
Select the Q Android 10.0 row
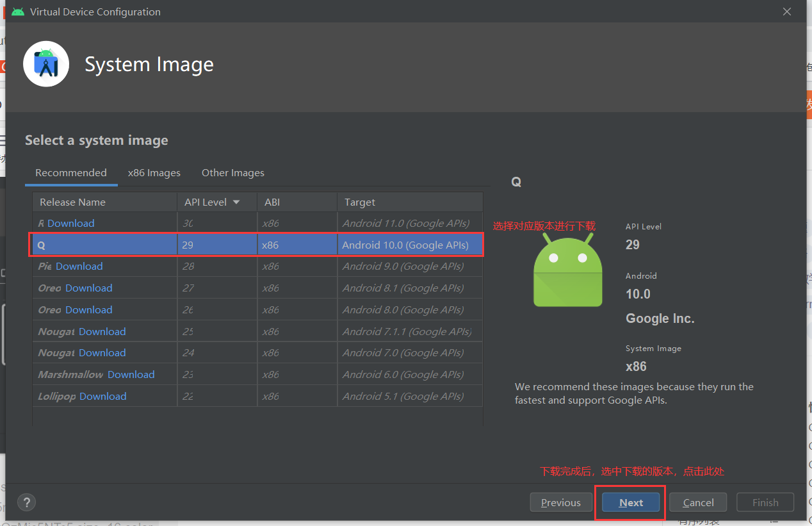click(x=257, y=245)
